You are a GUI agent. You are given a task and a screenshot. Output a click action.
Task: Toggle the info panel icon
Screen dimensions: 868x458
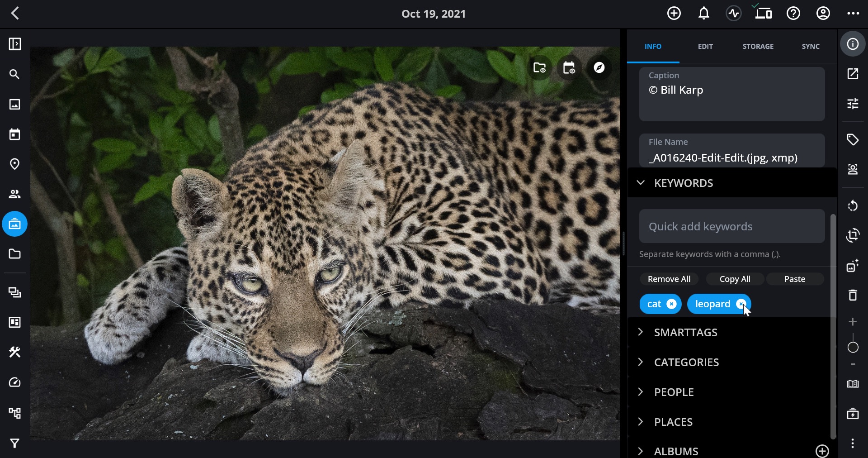pyautogui.click(x=853, y=44)
